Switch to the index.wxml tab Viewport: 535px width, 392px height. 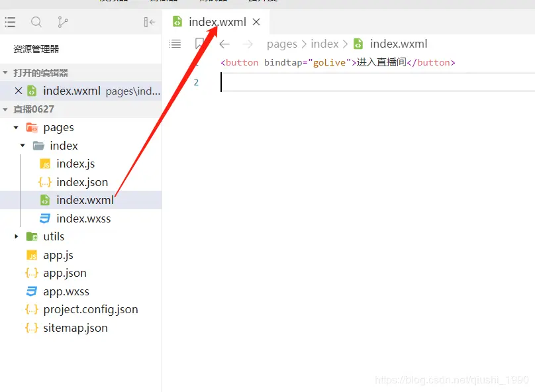point(216,22)
